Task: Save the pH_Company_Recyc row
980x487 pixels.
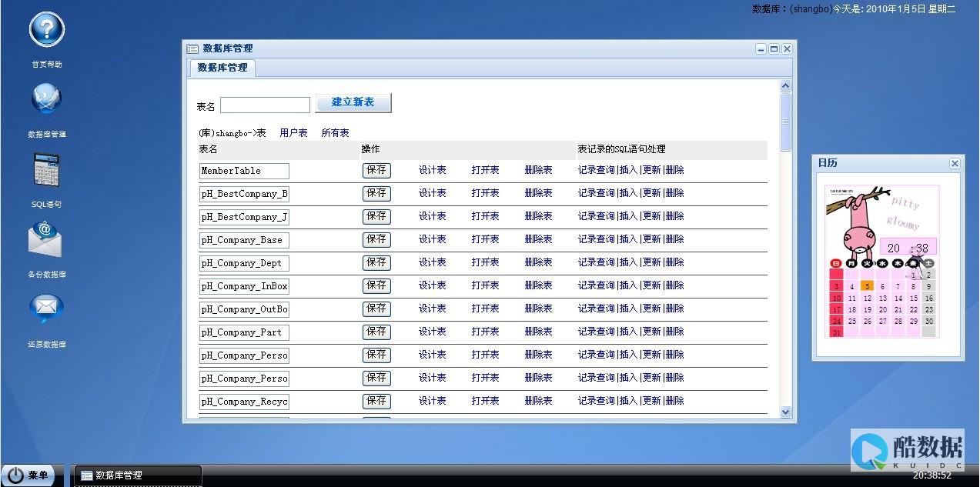Action: click(x=376, y=401)
